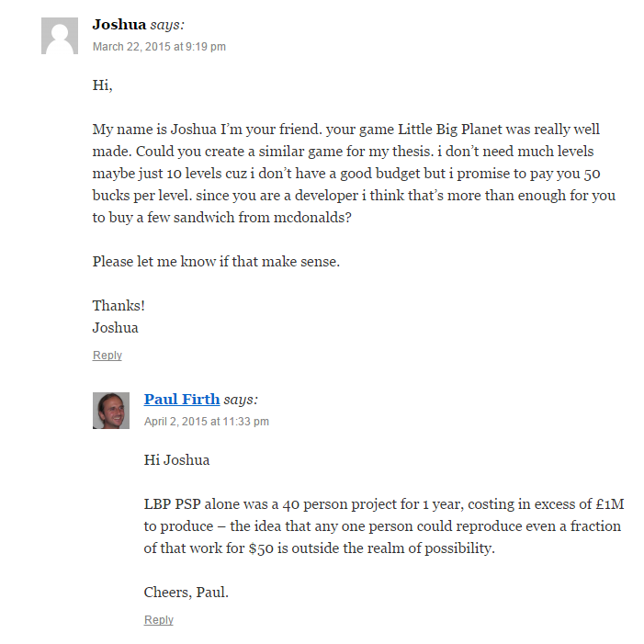Click Joshua's default gray avatar icon
Screen dimensions: 644x644
[x=59, y=36]
